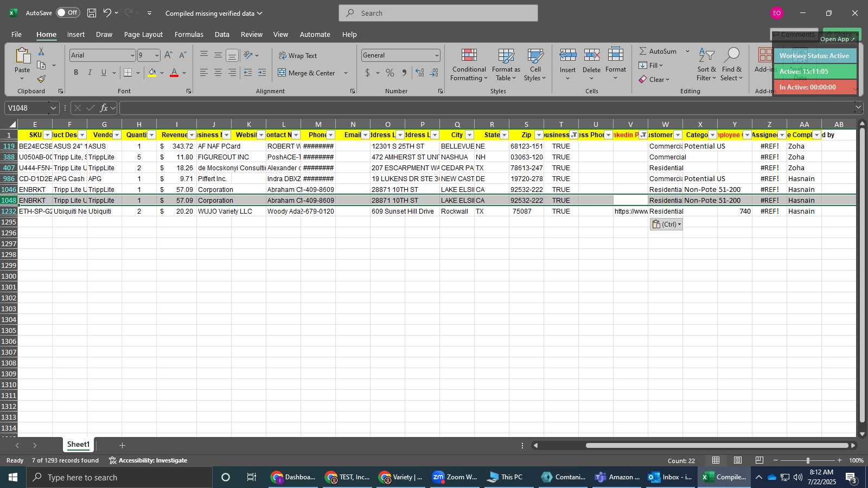Switch to the Page Layout tab
This screenshot has height=488, width=868.
point(143,34)
